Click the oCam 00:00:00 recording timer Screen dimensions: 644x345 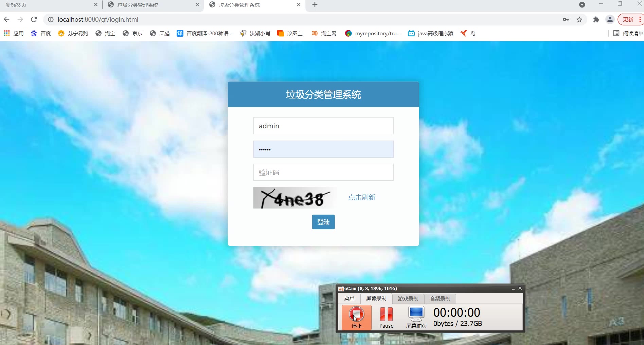pos(457,312)
